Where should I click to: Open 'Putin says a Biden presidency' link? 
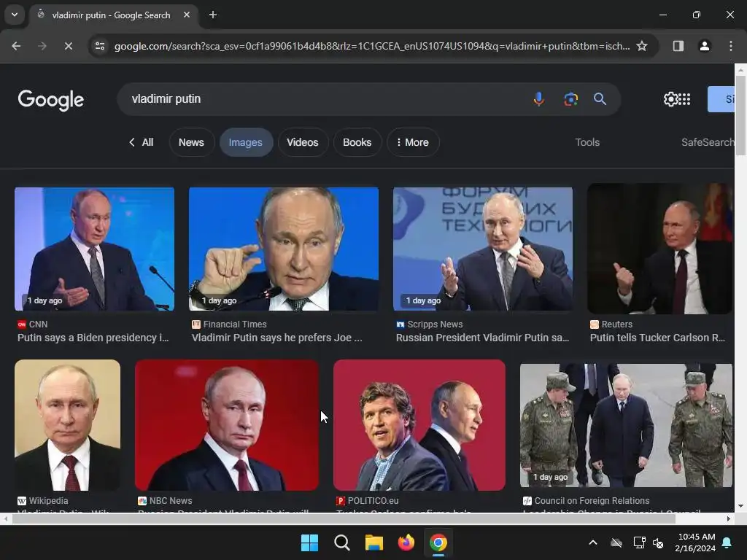(93, 338)
